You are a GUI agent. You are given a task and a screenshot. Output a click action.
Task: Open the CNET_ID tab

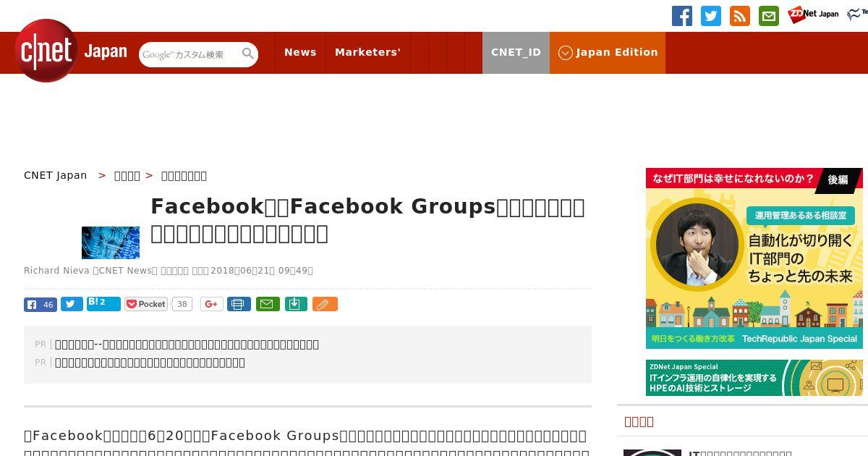(x=516, y=52)
